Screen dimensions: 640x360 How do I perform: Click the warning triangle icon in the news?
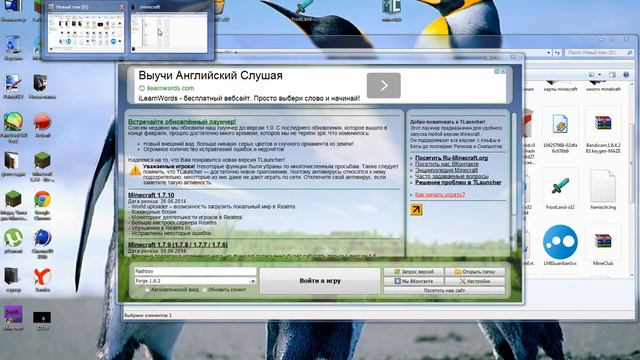135,170
